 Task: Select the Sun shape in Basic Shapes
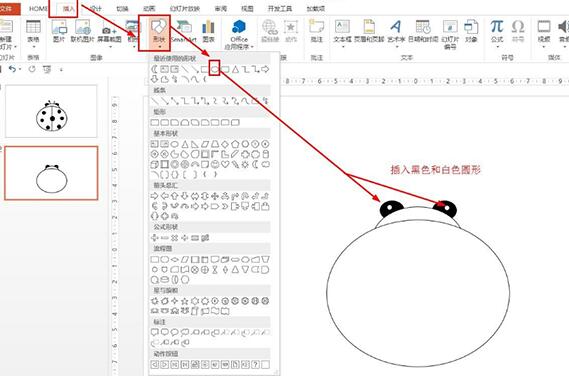245,164
